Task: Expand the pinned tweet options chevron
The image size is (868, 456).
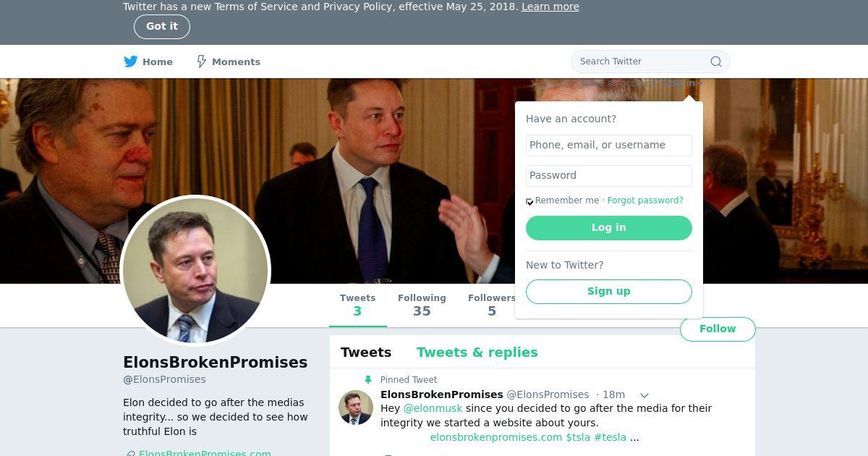Action: 644,395
